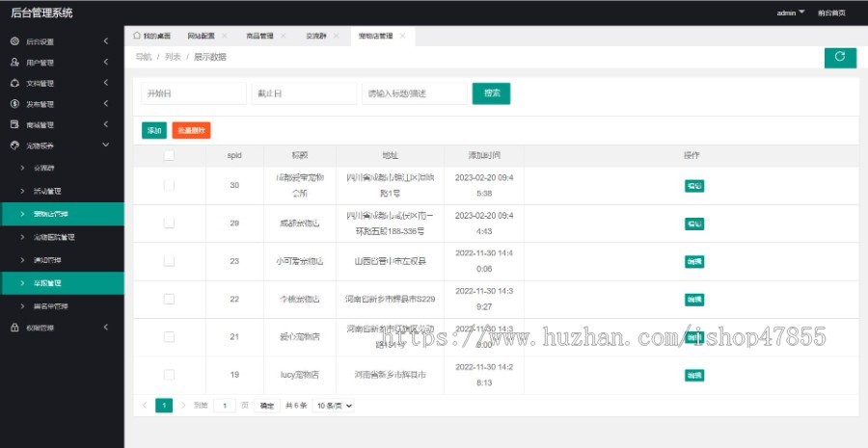Screen dimensions: 868x448
Task: Focus the page number jump field
Action: tap(224, 406)
